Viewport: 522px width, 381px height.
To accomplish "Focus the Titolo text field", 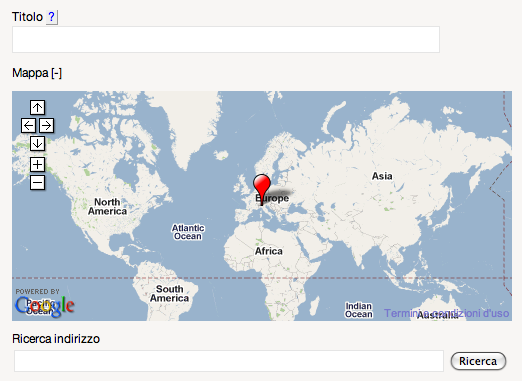I will 226,39.
